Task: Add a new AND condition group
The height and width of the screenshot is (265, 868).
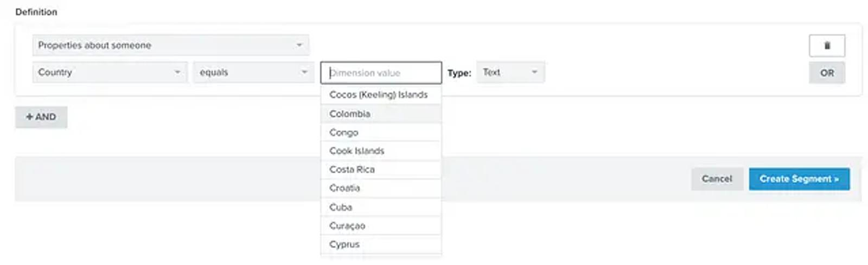Action: coord(41,117)
